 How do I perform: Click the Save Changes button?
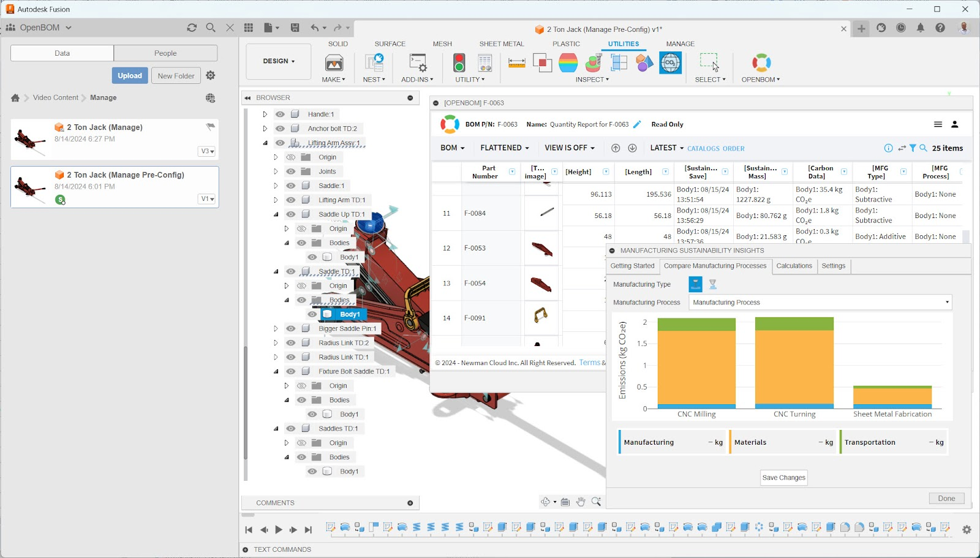tap(784, 478)
